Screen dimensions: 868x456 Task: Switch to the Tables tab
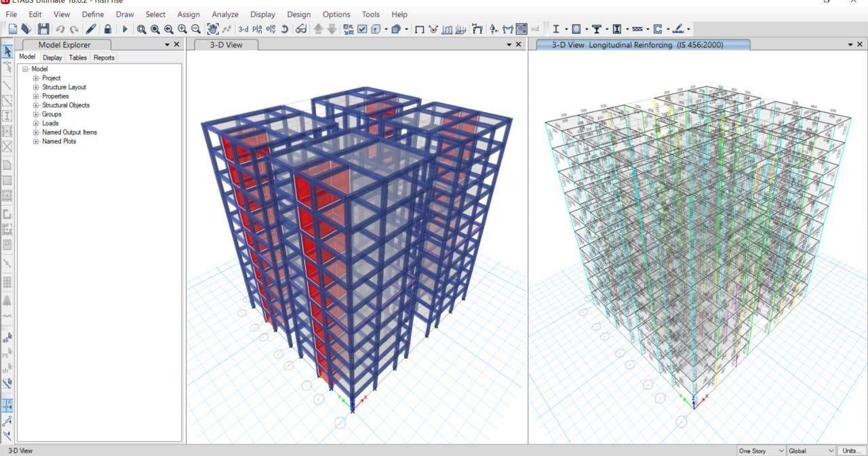pyautogui.click(x=78, y=58)
